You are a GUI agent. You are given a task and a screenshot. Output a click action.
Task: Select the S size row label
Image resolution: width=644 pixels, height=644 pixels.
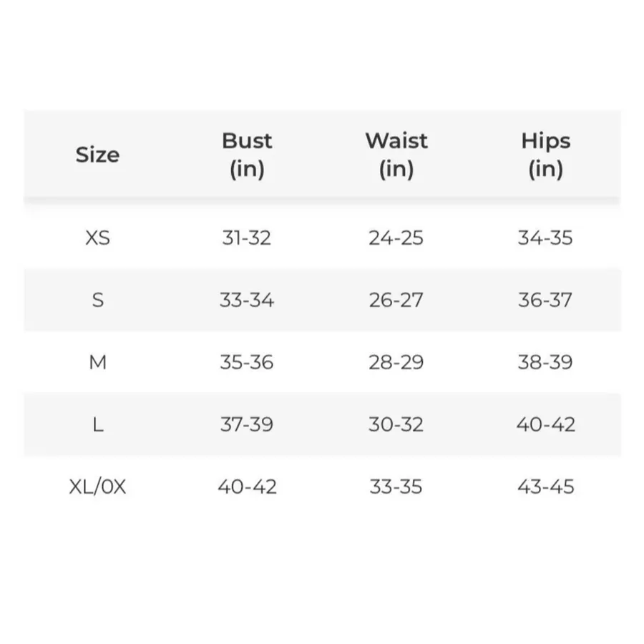98,301
